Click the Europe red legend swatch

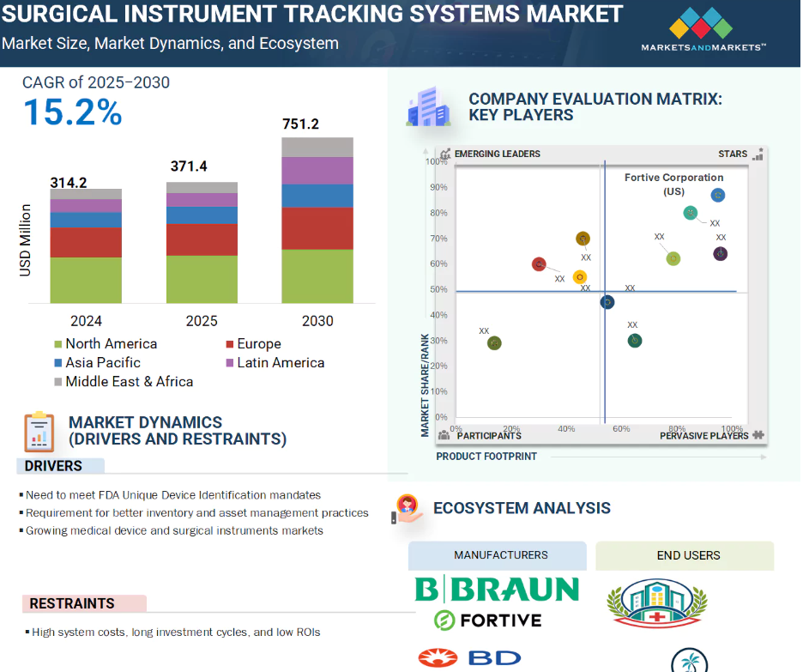tap(230, 344)
